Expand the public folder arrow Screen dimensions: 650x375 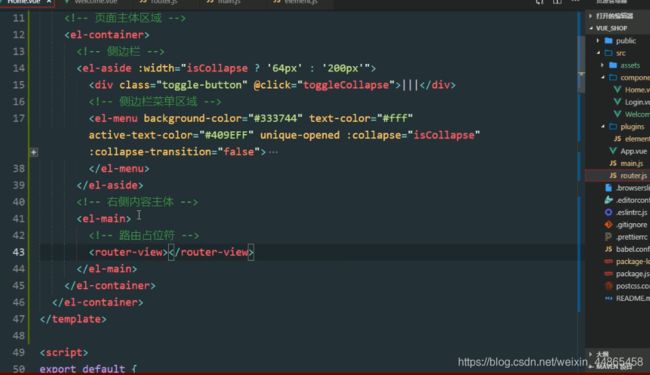(598, 40)
